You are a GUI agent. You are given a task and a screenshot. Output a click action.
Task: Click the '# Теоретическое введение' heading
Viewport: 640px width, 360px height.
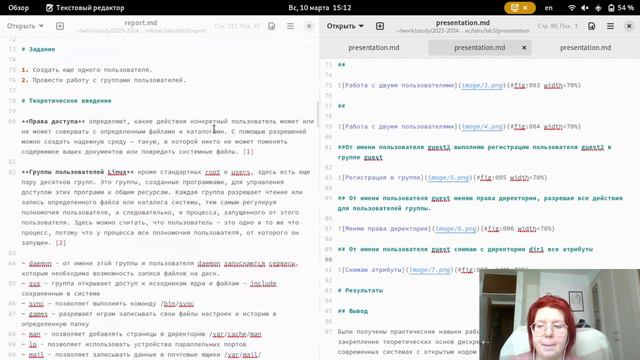[x=67, y=101]
